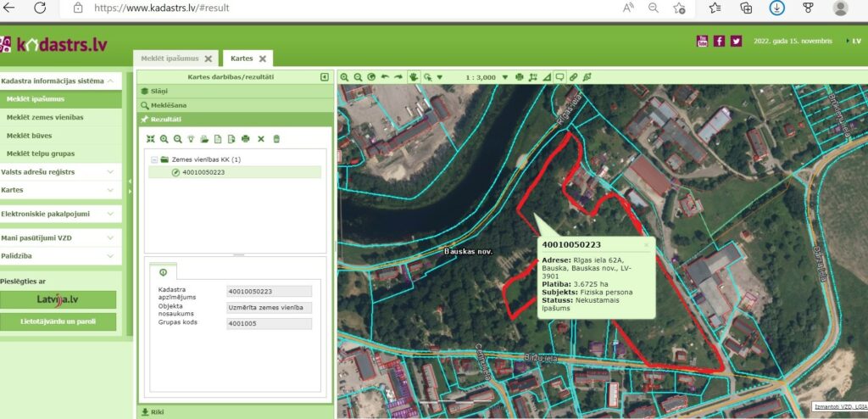868x419 pixels.
Task: Toggle the map tooltip speech bubble tool
Action: click(x=559, y=77)
